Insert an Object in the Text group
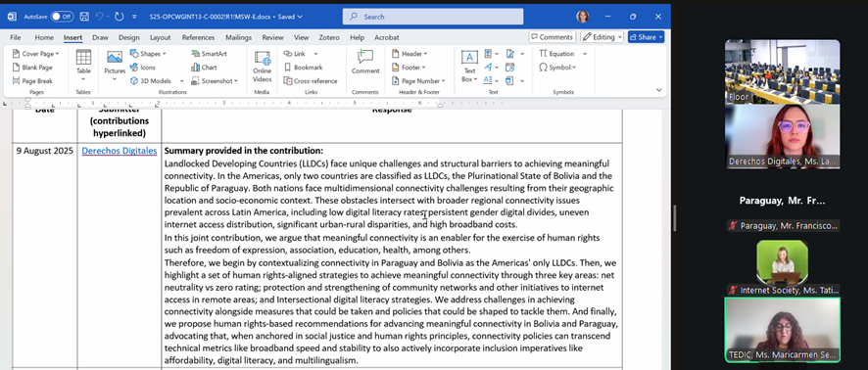The height and width of the screenshot is (370, 868). (510, 80)
